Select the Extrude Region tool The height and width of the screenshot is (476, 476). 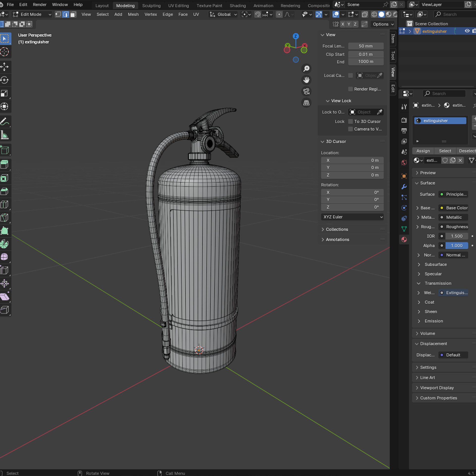[x=5, y=165]
